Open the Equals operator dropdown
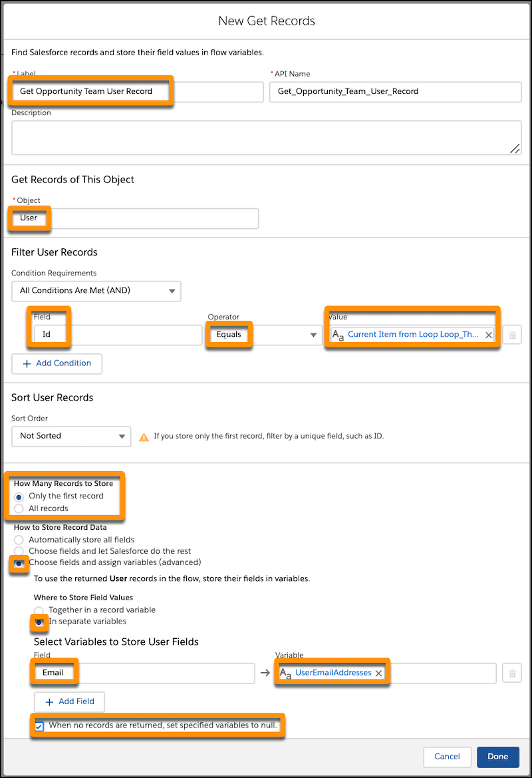The image size is (532, 778). click(x=264, y=335)
